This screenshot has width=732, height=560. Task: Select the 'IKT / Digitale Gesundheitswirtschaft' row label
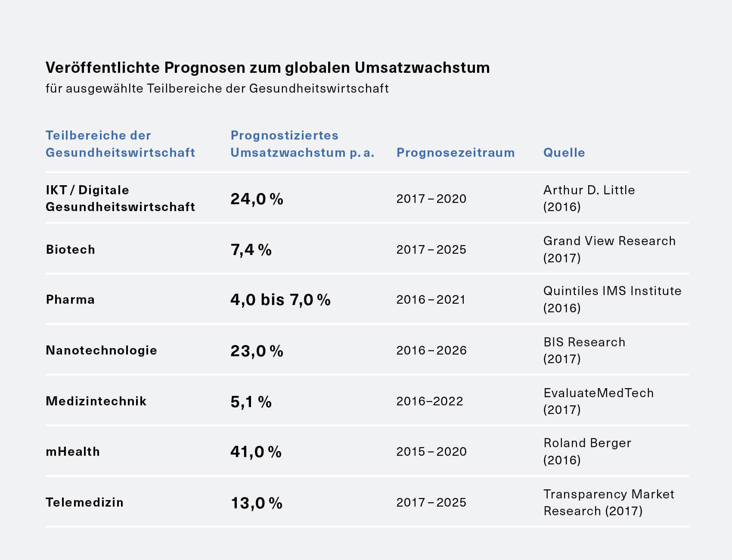pyautogui.click(x=120, y=198)
